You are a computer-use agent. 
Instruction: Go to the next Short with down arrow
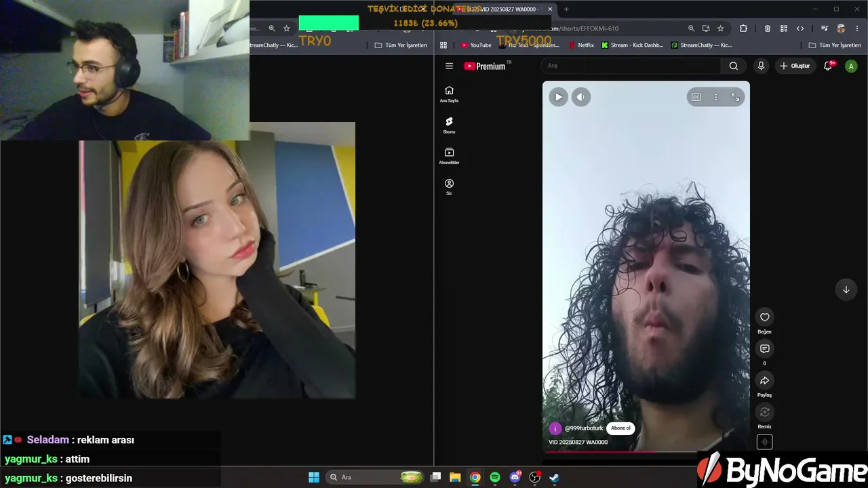tap(846, 289)
